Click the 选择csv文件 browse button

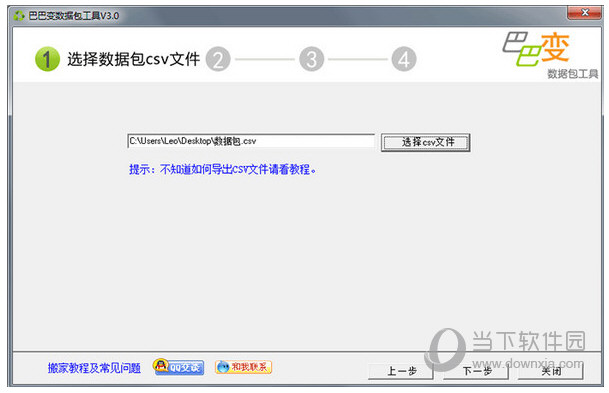pos(426,142)
